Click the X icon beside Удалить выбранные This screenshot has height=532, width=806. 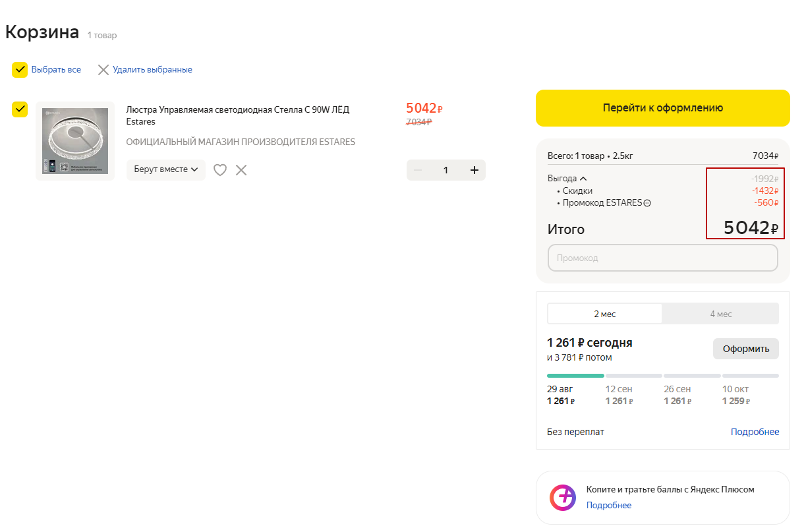(x=103, y=70)
